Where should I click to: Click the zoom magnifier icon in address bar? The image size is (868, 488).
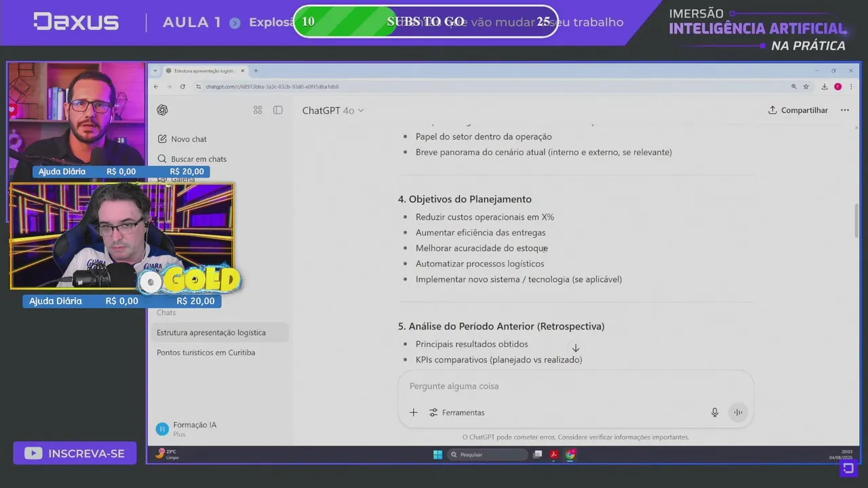click(x=794, y=87)
